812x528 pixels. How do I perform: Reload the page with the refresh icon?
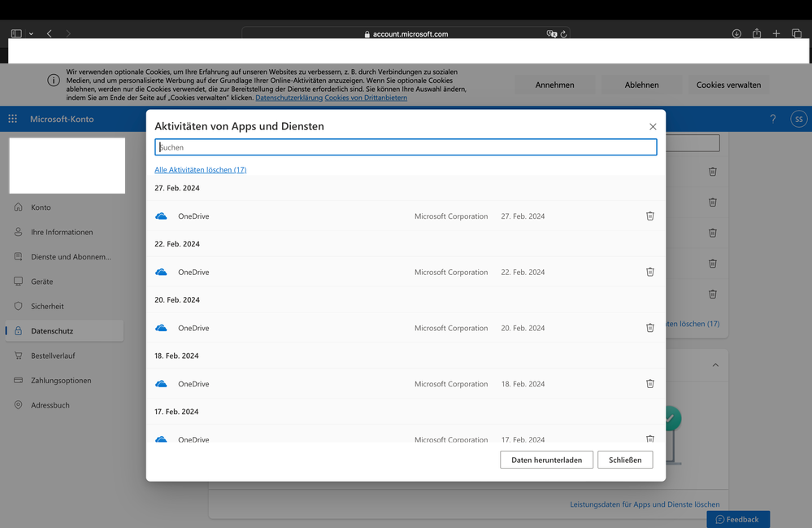[x=563, y=34]
